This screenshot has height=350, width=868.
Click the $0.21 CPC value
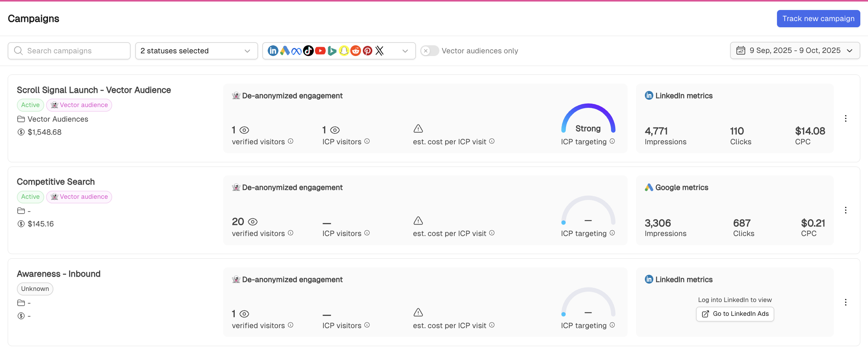coord(813,223)
